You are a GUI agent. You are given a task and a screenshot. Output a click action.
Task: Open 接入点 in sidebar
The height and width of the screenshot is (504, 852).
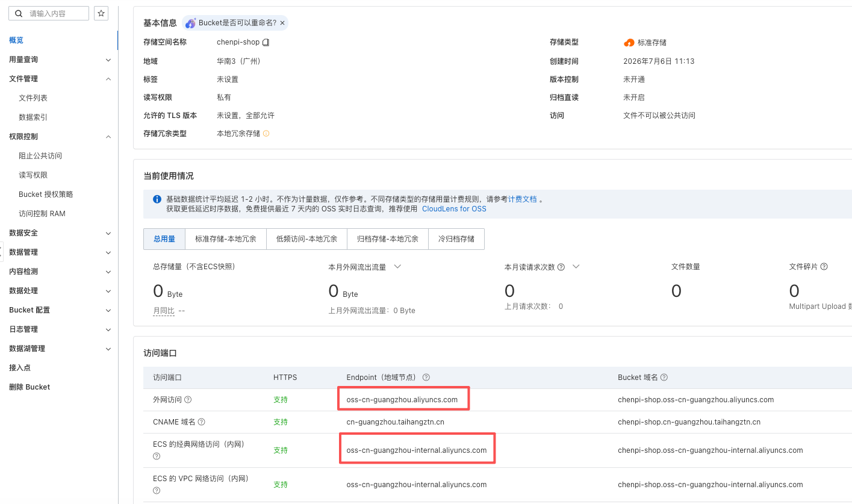click(x=20, y=368)
